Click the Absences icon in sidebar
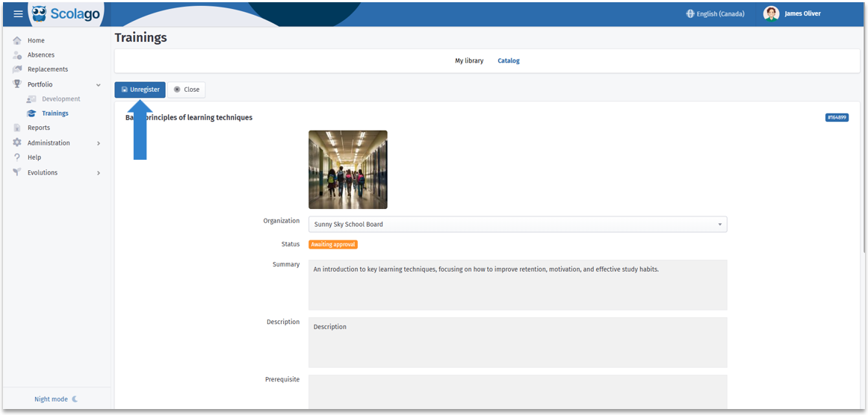 [x=17, y=54]
